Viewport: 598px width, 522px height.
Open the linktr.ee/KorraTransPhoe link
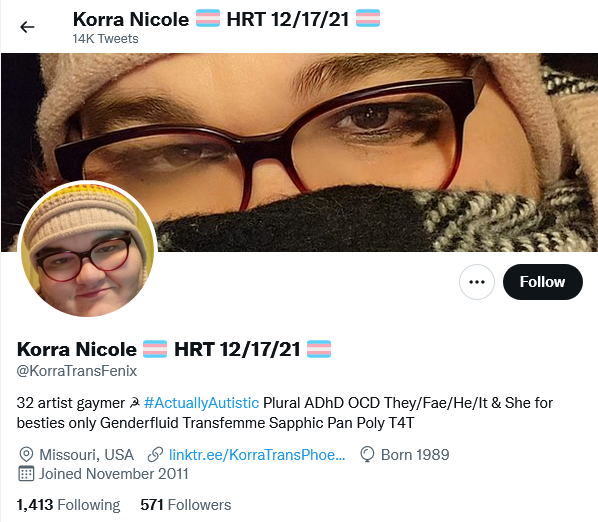point(257,455)
